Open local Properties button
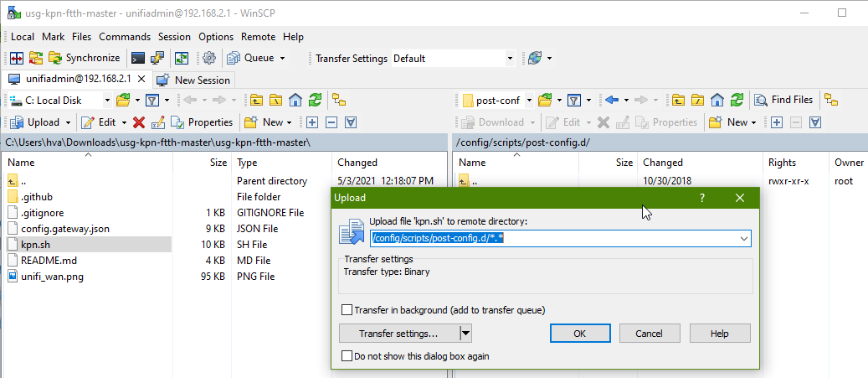 click(202, 122)
